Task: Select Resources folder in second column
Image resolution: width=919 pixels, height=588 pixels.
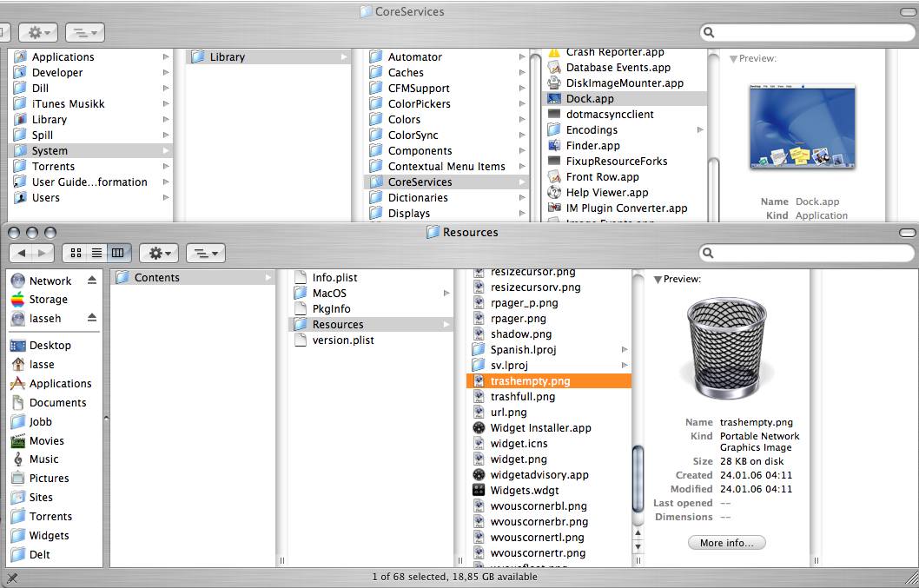Action: click(x=371, y=324)
